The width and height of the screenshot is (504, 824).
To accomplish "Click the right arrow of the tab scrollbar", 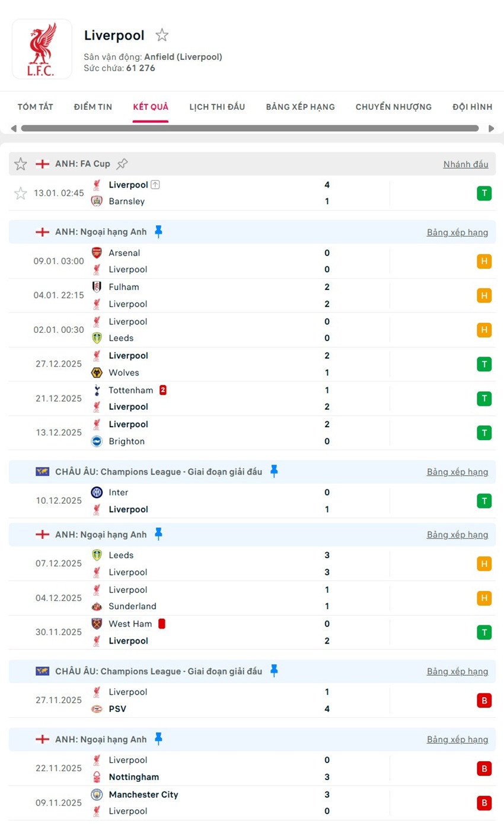I will 491,128.
